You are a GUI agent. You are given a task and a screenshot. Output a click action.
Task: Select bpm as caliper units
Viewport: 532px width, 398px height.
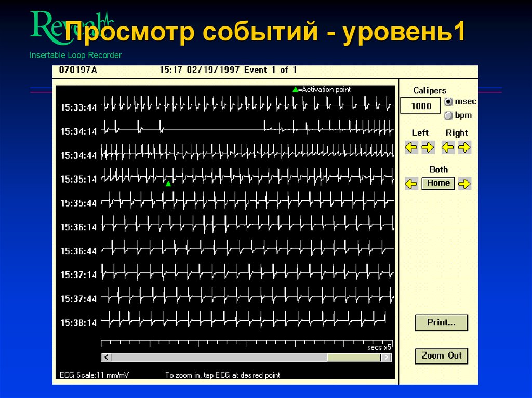tap(447, 115)
